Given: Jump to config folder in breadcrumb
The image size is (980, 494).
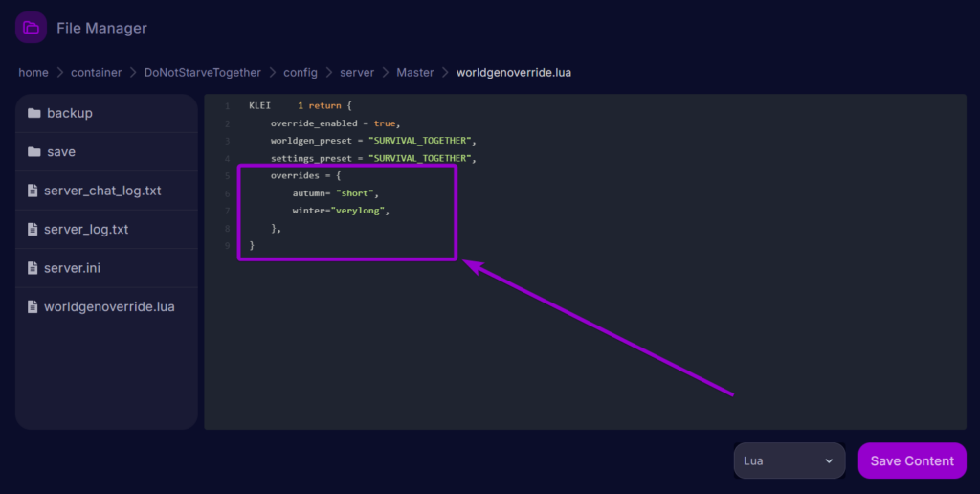Looking at the screenshot, I should [300, 73].
